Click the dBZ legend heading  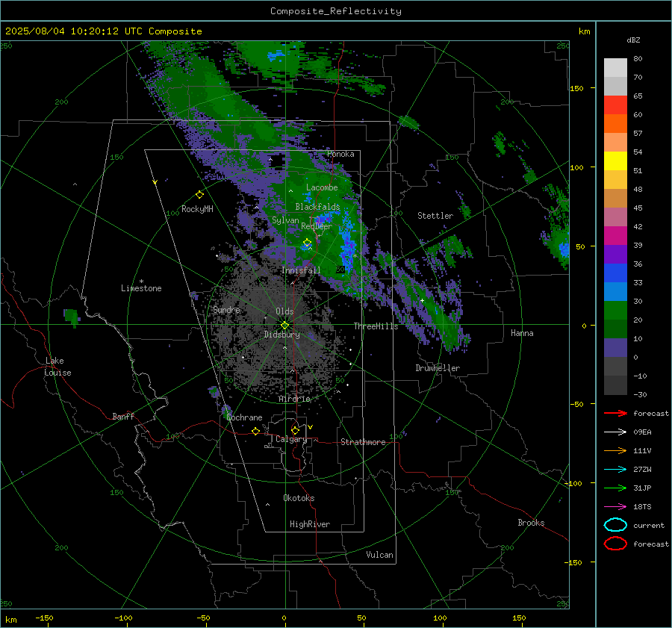click(633, 40)
